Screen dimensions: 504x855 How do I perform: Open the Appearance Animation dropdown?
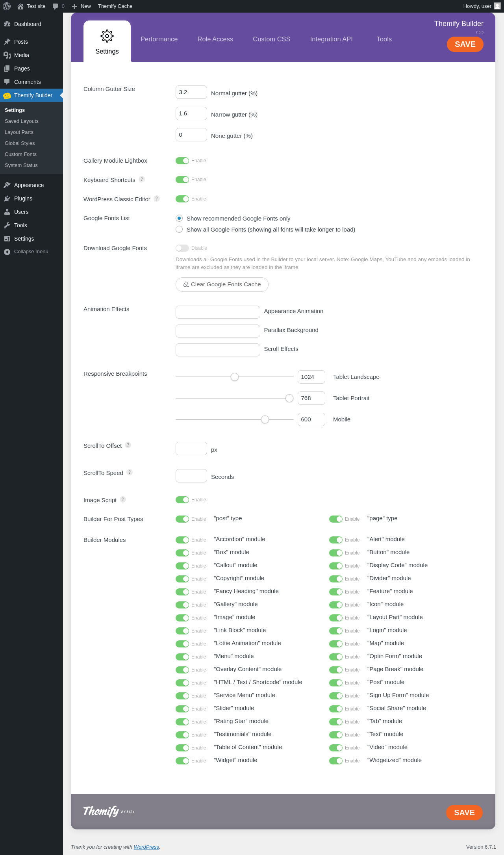pos(218,312)
